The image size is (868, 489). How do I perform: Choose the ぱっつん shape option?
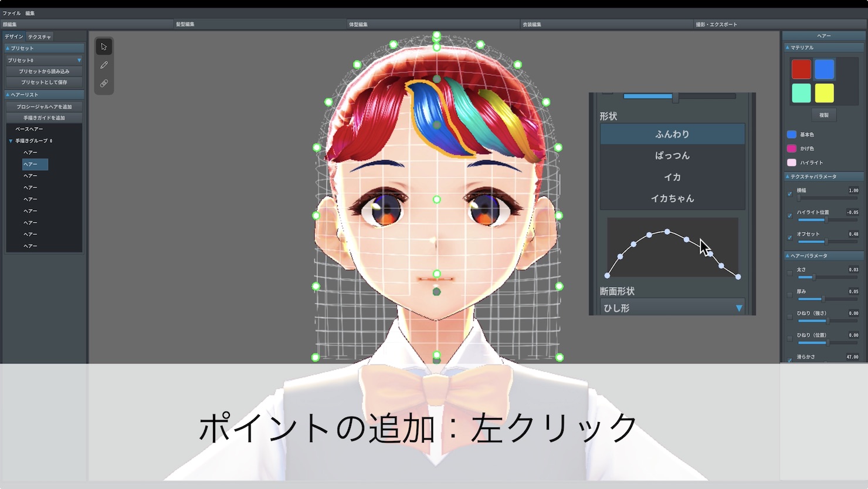672,156
